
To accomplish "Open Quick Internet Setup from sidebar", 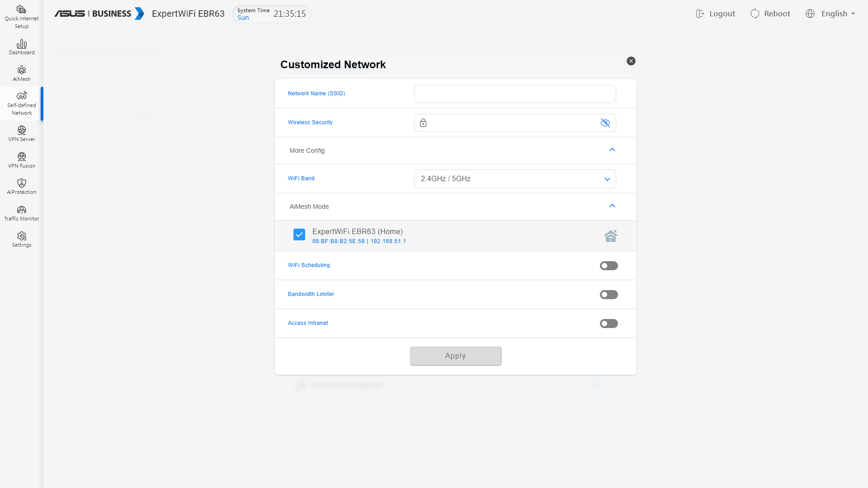I will pyautogui.click(x=21, y=17).
